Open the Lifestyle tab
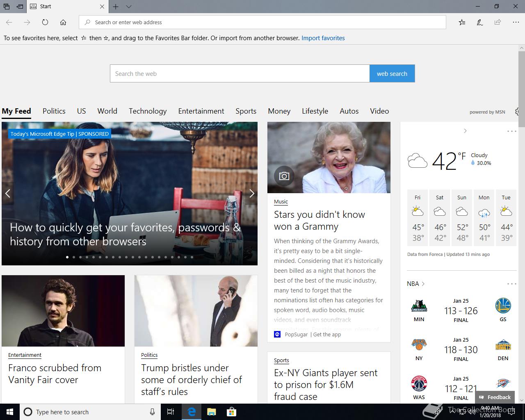Screen dimensions: 525x420 [x=315, y=111]
